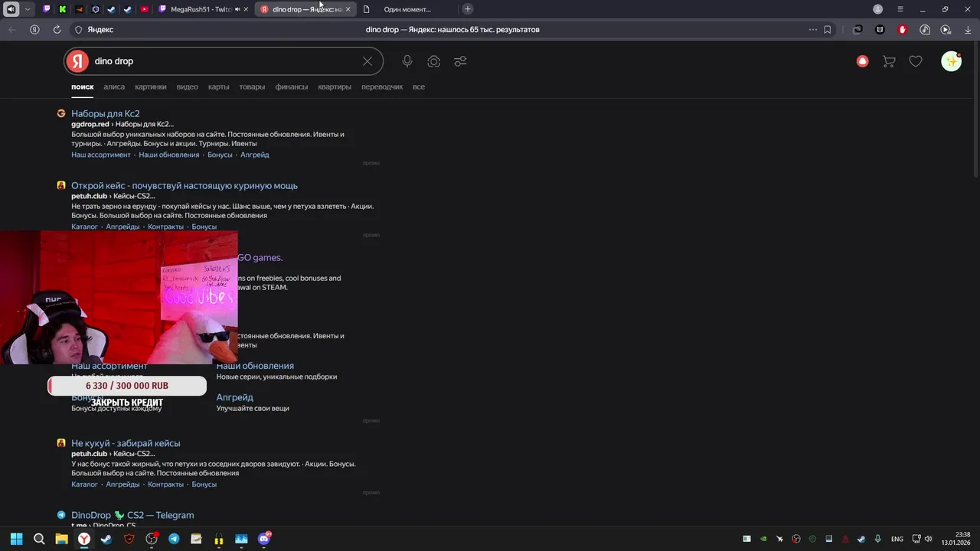Image resolution: width=980 pixels, height=551 pixels.
Task: Select the 'квартиры' search category
Action: coord(335,86)
